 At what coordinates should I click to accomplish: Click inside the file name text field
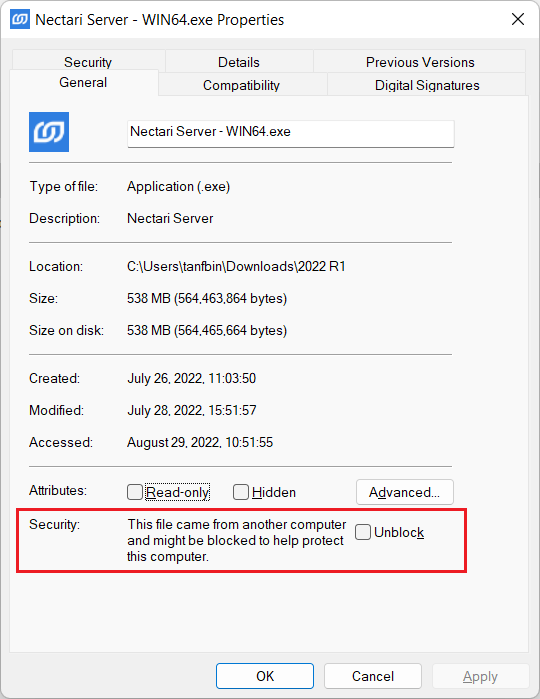(291, 133)
